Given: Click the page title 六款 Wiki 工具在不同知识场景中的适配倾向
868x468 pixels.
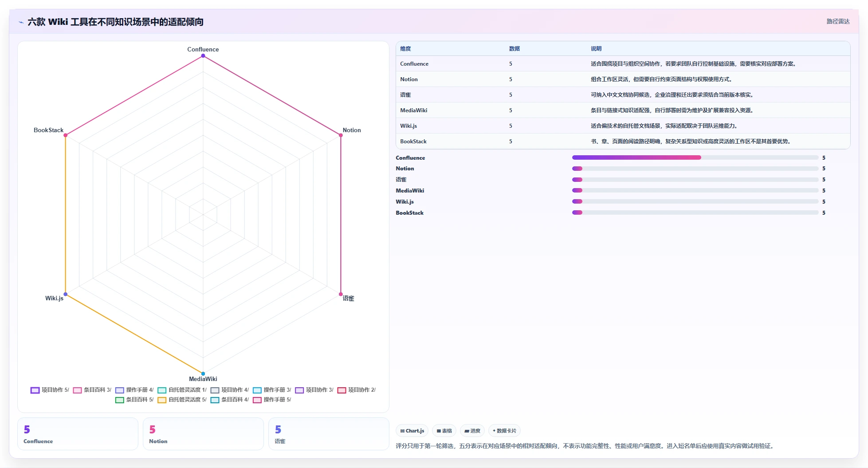Looking at the screenshot, I should pyautogui.click(x=115, y=22).
